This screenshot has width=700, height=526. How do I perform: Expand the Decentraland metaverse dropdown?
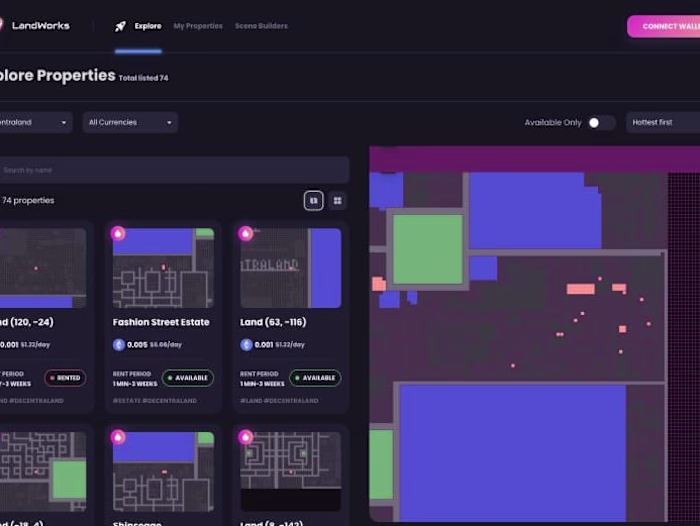(35, 122)
